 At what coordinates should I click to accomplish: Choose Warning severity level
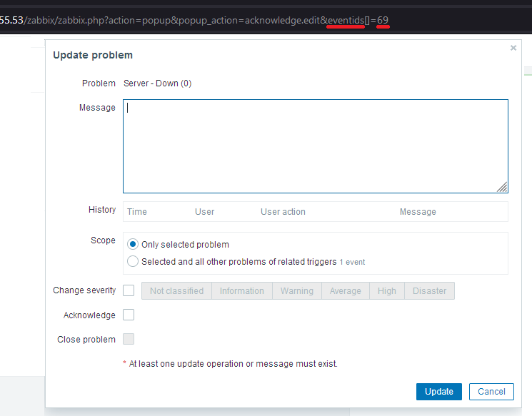296,290
